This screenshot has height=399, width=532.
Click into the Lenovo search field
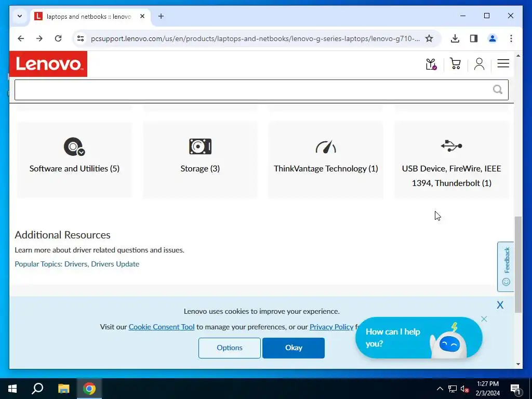[x=261, y=90]
